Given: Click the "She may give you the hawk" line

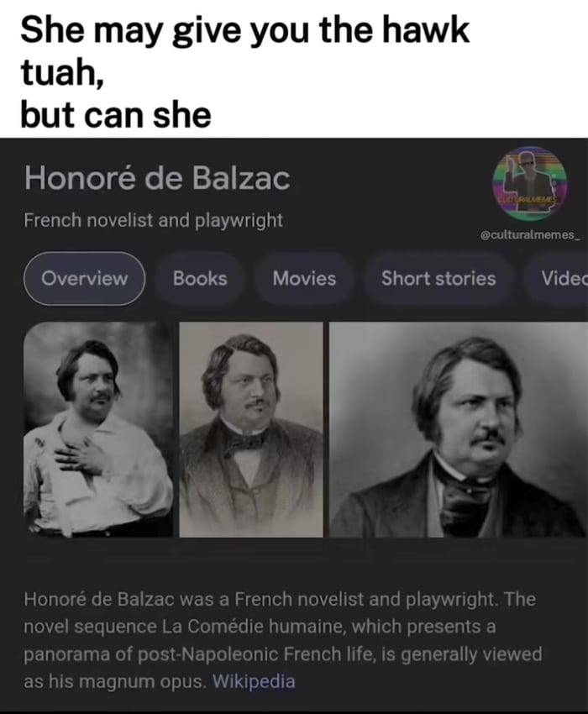Looking at the screenshot, I should pos(244,31).
